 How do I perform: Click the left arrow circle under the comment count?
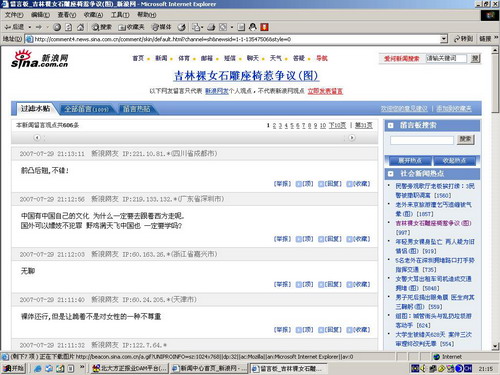(37, 137)
